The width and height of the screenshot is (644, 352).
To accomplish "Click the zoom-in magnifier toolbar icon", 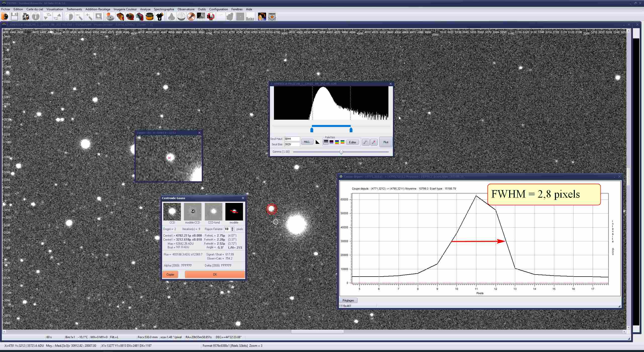I will point(89,17).
